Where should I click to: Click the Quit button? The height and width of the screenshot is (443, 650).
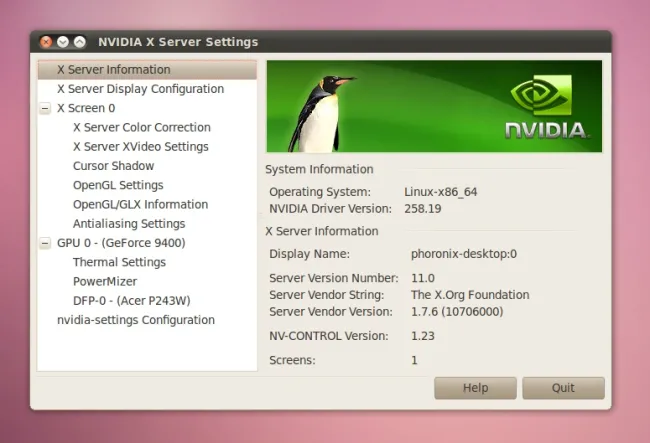click(563, 388)
